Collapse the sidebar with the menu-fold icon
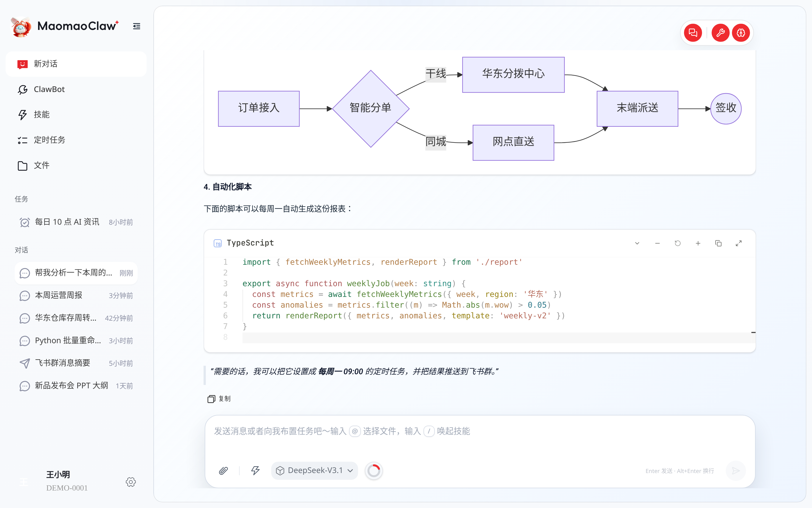The width and height of the screenshot is (812, 508). [136, 26]
